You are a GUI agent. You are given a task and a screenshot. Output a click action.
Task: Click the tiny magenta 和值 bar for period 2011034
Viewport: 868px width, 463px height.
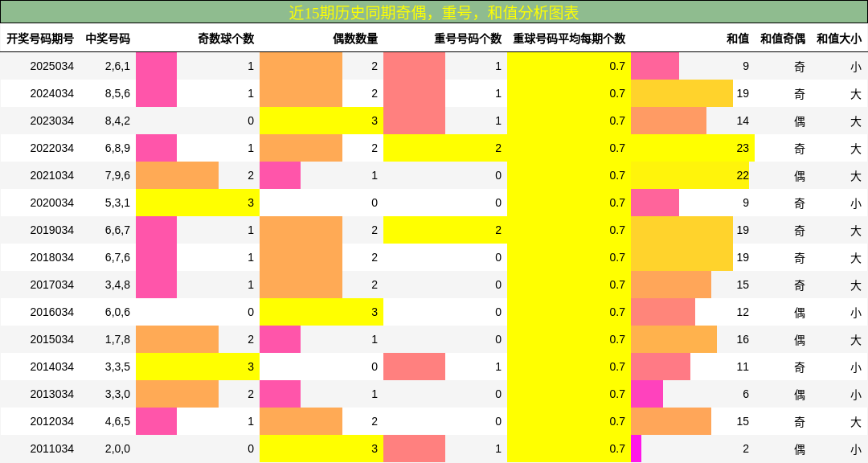click(636, 449)
